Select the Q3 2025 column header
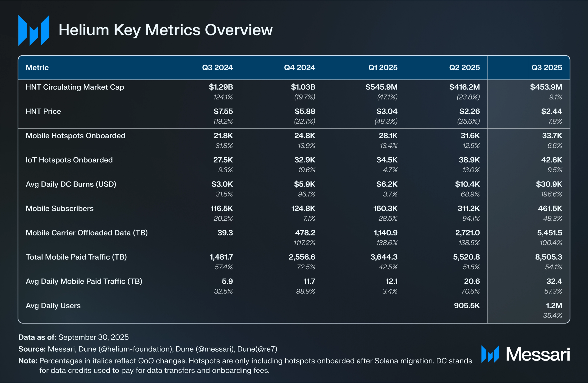Image resolution: width=588 pixels, height=383 pixels. click(546, 68)
